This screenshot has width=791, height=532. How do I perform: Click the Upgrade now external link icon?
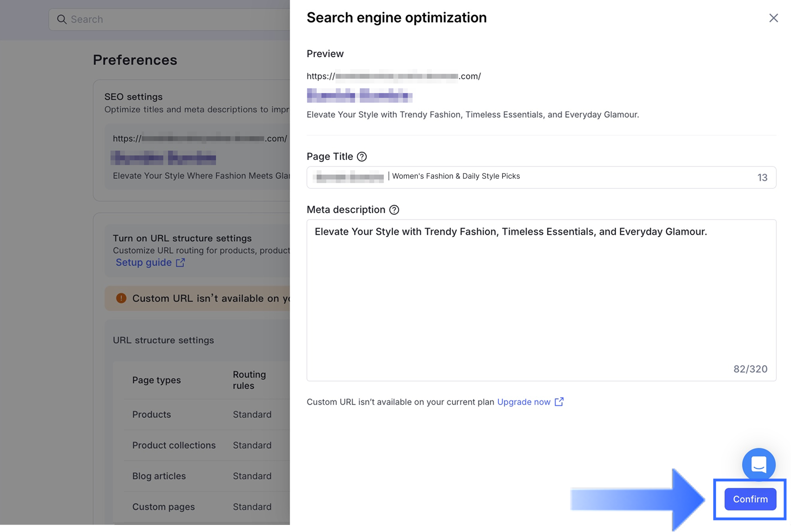[559, 402]
